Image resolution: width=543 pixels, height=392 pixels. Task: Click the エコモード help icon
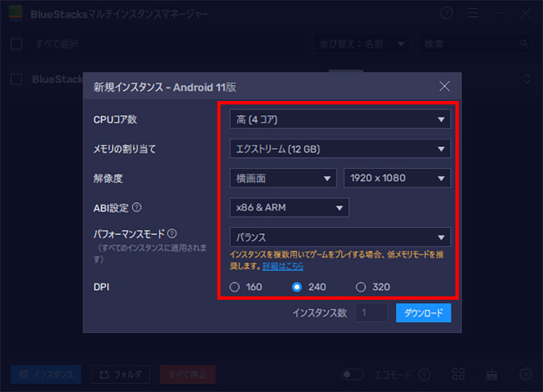tap(425, 374)
